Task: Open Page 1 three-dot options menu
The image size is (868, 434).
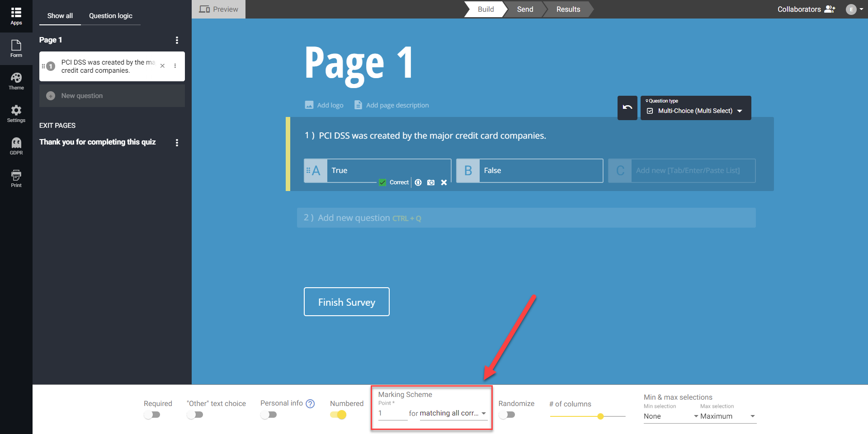Action: 177,40
